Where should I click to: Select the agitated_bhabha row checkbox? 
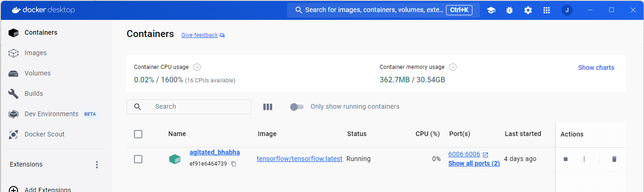tap(138, 159)
